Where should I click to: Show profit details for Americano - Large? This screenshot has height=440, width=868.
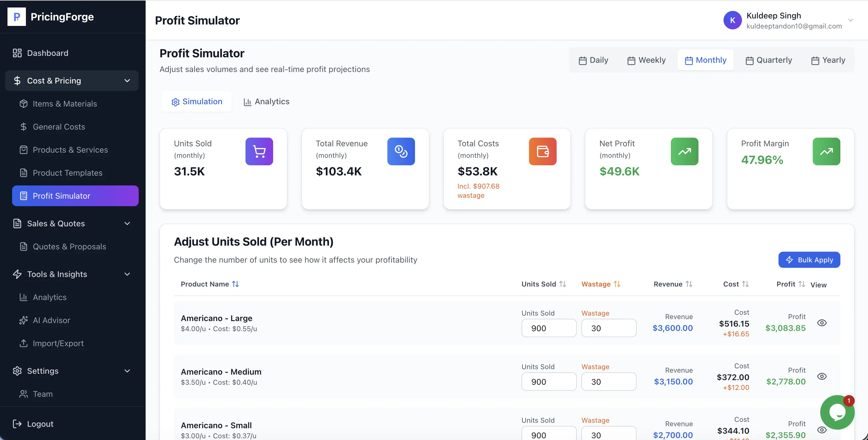(822, 323)
